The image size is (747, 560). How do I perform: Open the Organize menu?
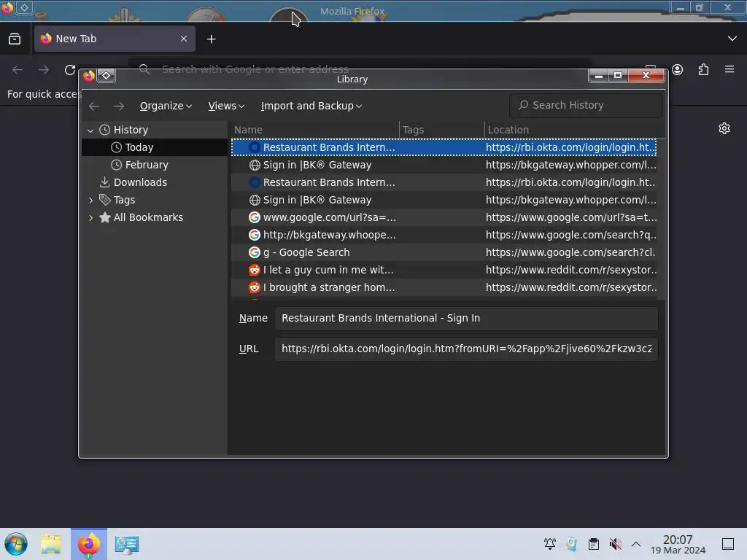pos(166,106)
